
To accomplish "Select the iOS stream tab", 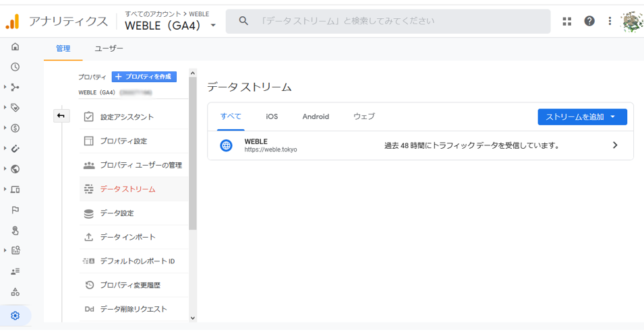I will click(x=272, y=116).
